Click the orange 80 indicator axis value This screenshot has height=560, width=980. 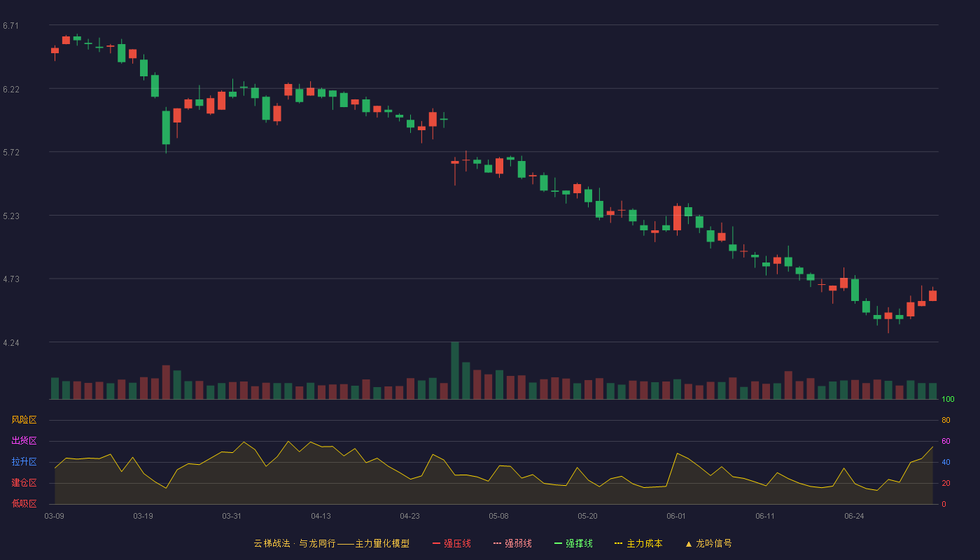coord(946,420)
